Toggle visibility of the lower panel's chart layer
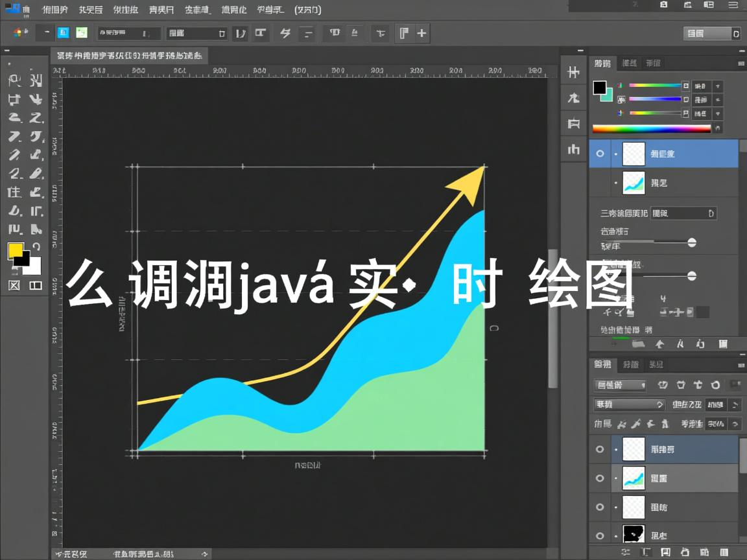Viewport: 747px width, 560px height. pos(600,478)
